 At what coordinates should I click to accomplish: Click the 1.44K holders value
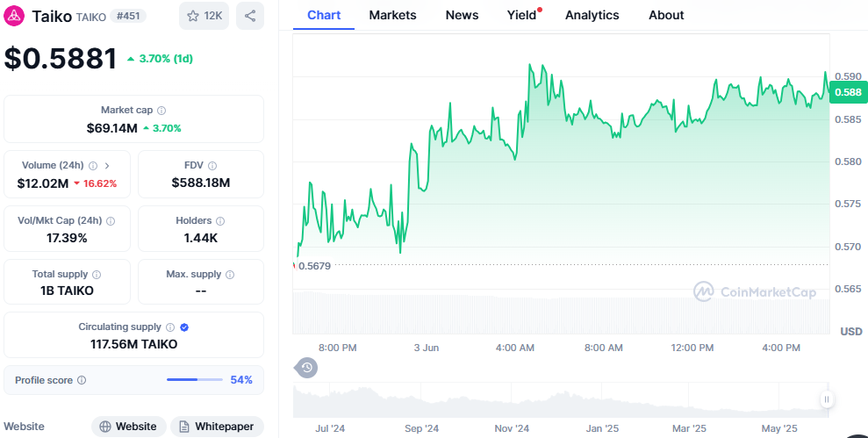[x=200, y=238]
